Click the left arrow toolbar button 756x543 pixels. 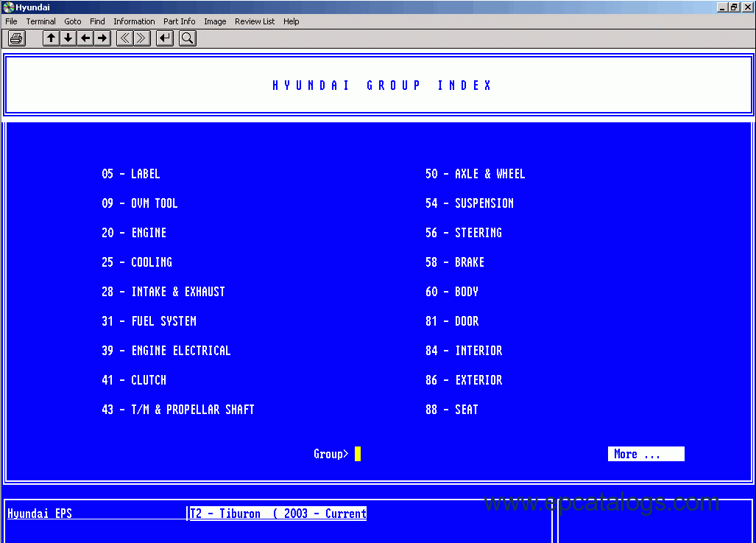(x=85, y=38)
